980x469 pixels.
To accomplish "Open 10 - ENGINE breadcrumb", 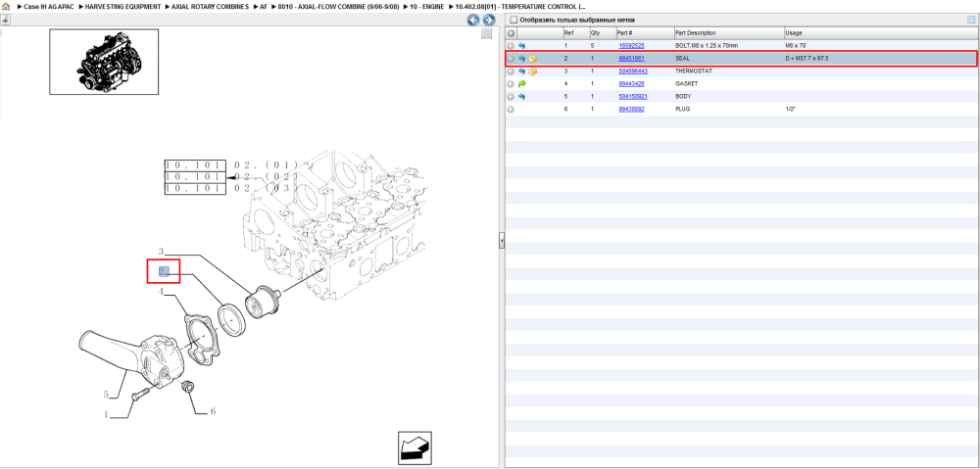I will [427, 6].
